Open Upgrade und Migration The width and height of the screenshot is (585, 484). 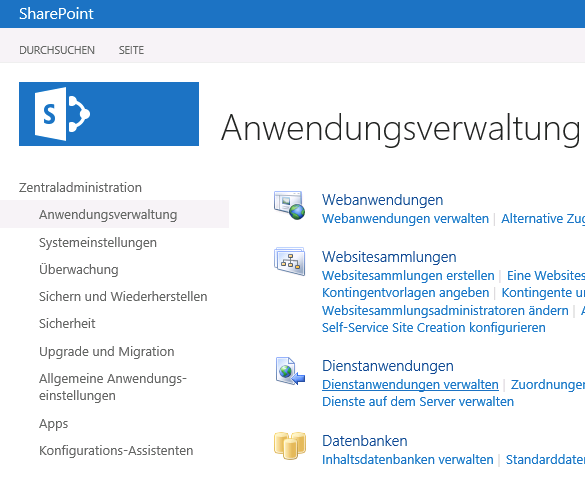pyautogui.click(x=107, y=352)
